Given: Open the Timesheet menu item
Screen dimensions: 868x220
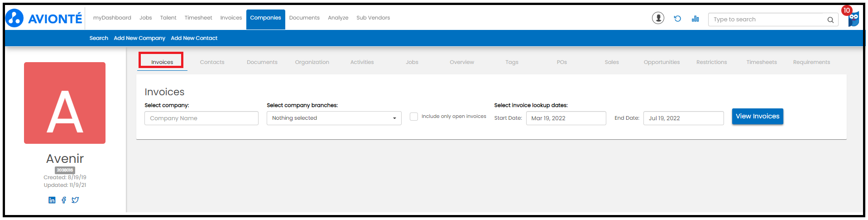Looking at the screenshot, I should point(198,18).
